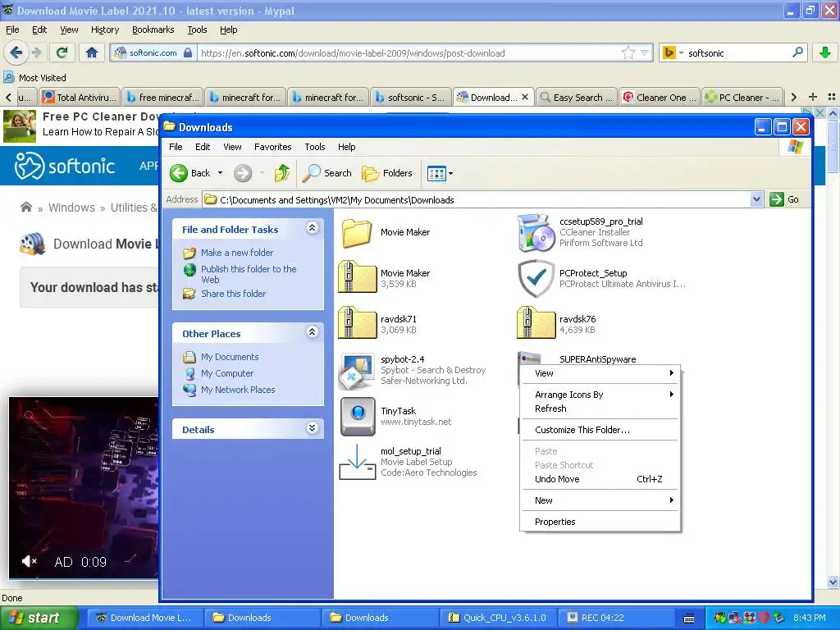This screenshot has width=840, height=630.
Task: Unmute the video ad speaker icon
Action: 29,561
